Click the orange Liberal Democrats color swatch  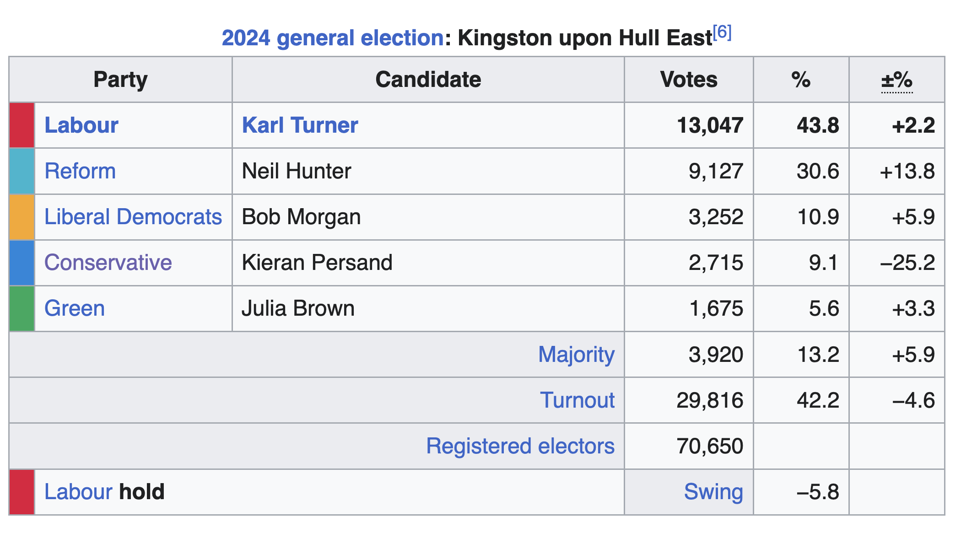(22, 217)
